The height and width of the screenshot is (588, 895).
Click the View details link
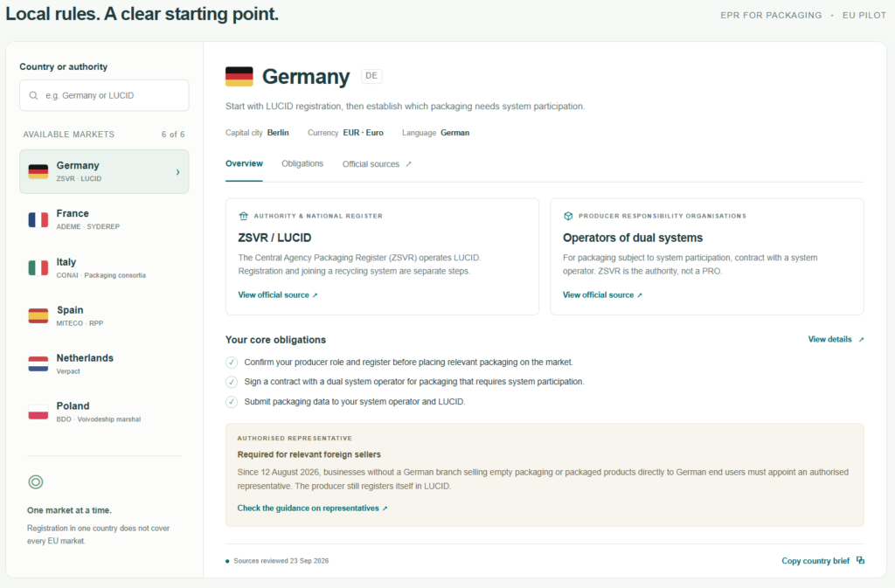(836, 339)
